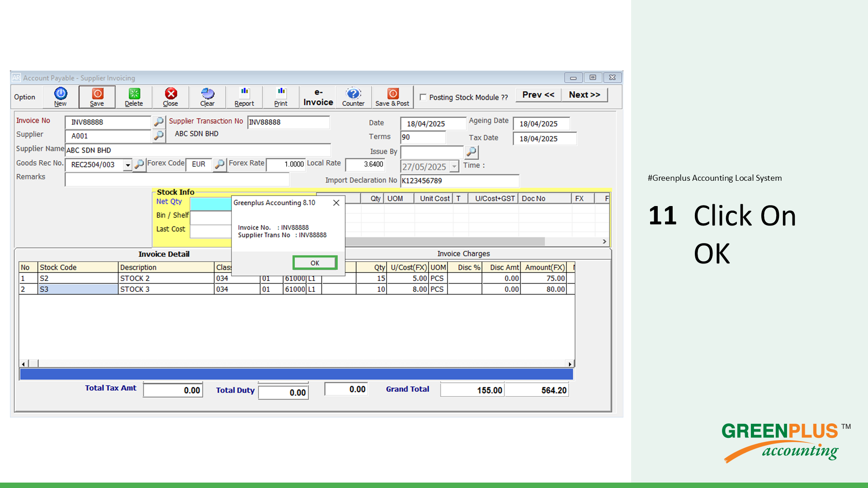Click the Supplier Transaction No field
The height and width of the screenshot is (488, 868).
(288, 122)
